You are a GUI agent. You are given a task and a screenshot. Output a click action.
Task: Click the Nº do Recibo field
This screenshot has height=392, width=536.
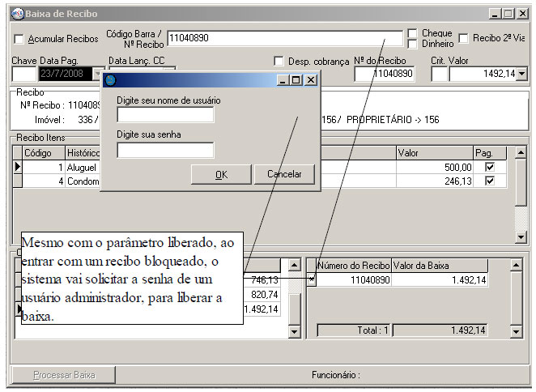tap(384, 74)
